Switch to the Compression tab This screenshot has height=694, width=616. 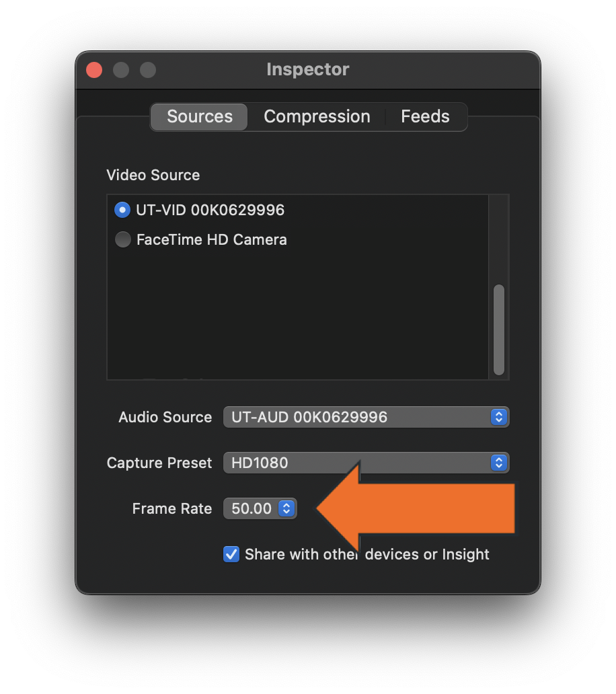coord(317,116)
